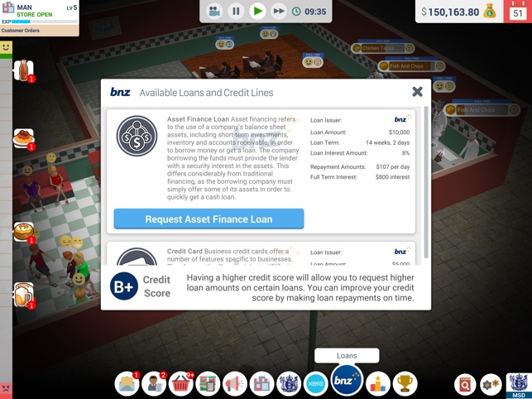Screen dimensions: 532x399
Task: Click the B+ credit score badge
Action: [x=124, y=286]
